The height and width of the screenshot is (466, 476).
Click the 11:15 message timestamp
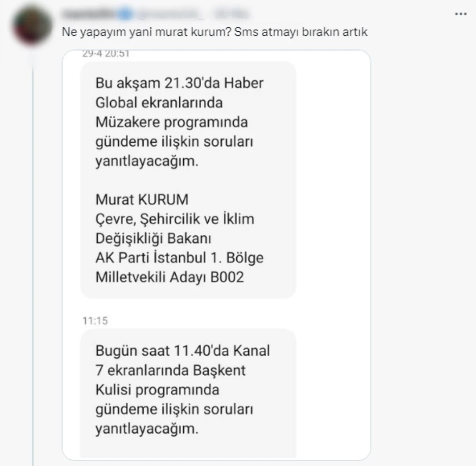95,321
